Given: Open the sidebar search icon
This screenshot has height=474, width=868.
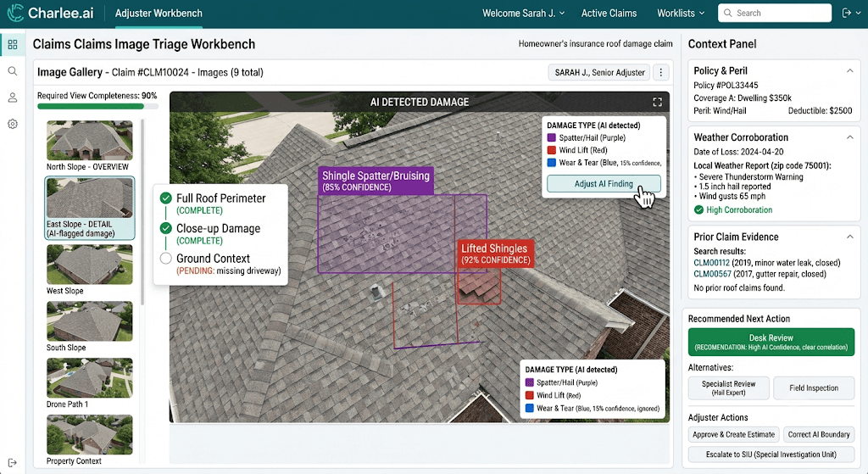Looking at the screenshot, I should (13, 71).
